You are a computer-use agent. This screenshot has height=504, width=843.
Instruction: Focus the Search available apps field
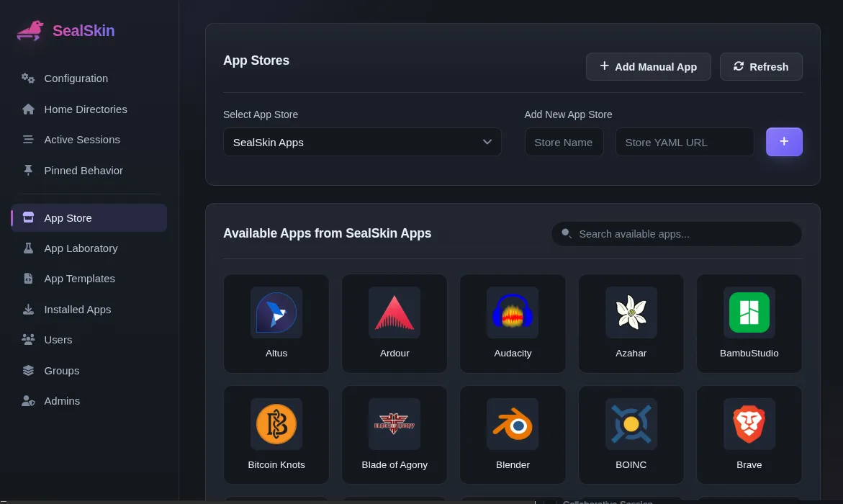click(x=676, y=234)
